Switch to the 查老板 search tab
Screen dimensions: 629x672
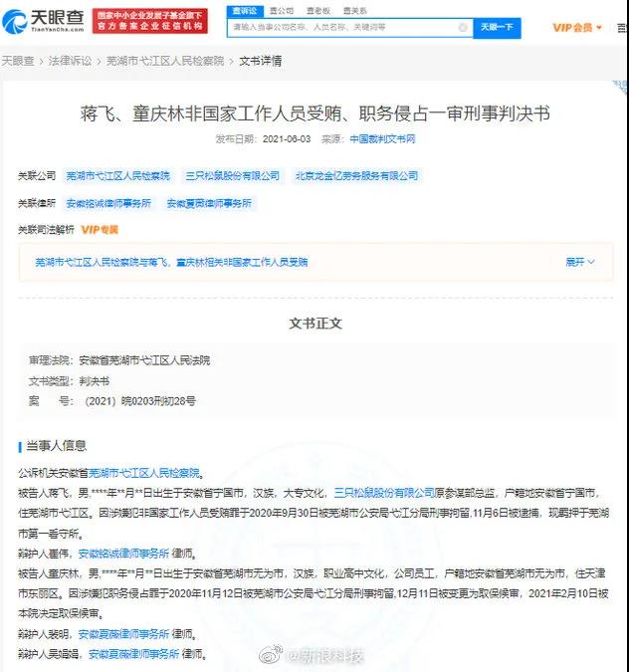click(318, 11)
